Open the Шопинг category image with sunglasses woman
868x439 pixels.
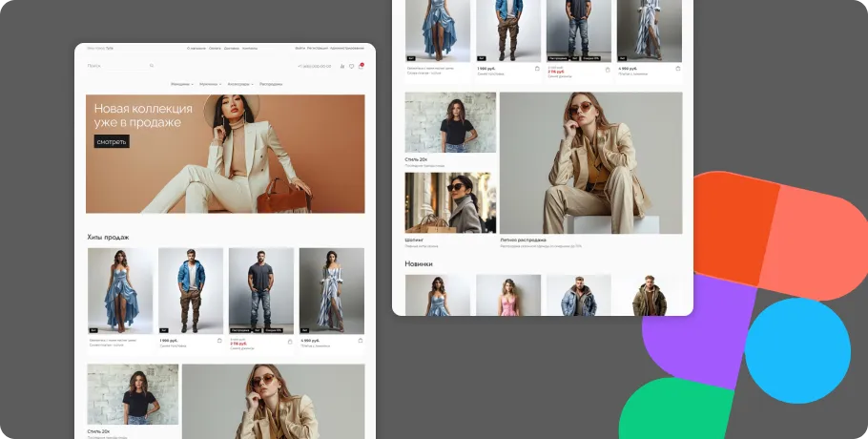pos(450,202)
